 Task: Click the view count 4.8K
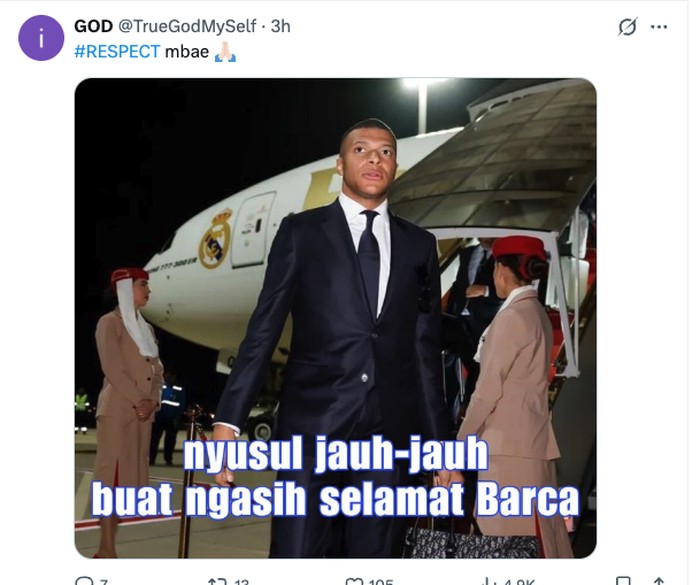click(x=519, y=581)
